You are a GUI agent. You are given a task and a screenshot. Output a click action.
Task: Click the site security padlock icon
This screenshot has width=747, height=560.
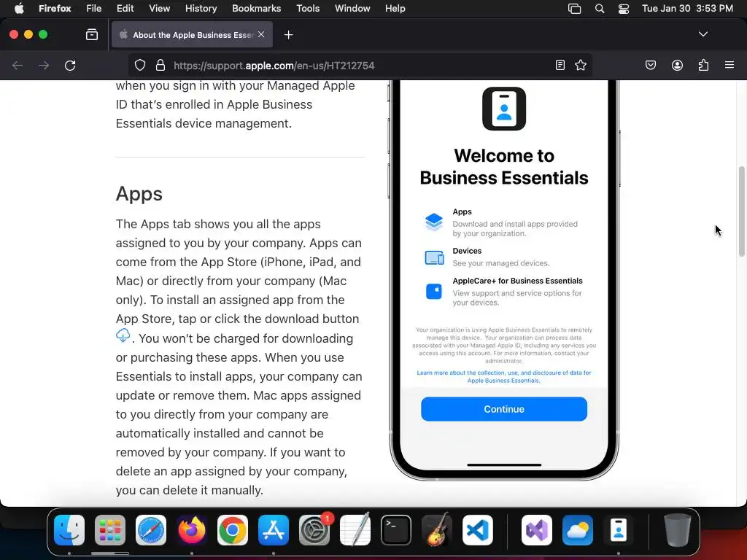pyautogui.click(x=160, y=65)
